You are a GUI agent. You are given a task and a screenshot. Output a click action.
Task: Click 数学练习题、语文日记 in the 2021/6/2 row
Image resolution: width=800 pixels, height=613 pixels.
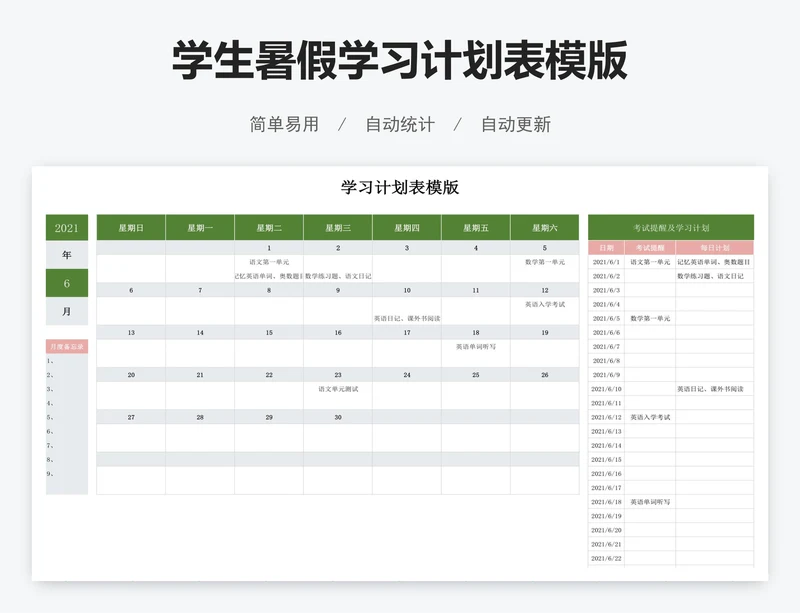pos(711,276)
